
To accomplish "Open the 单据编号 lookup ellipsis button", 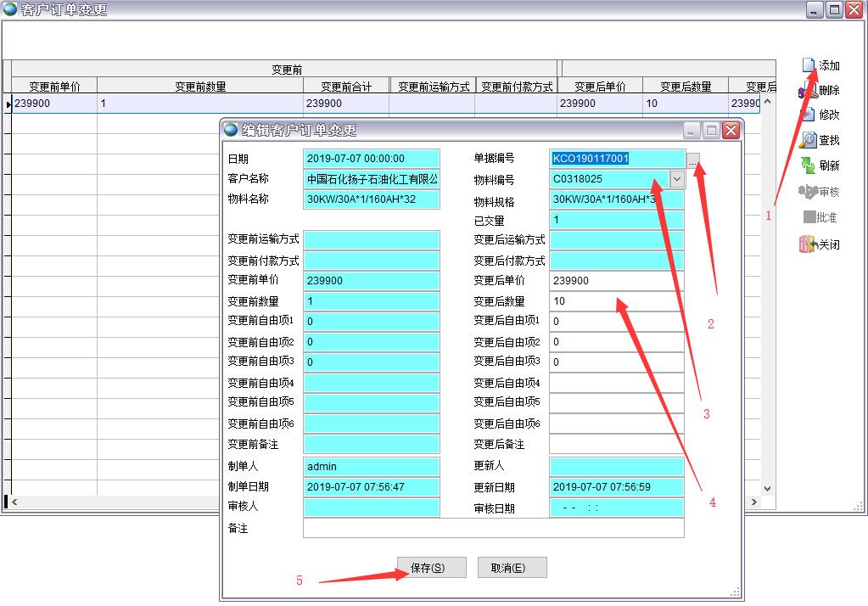I will click(693, 159).
